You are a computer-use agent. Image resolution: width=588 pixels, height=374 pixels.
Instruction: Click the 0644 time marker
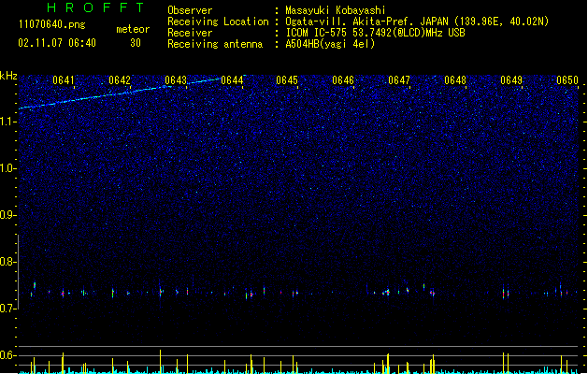tap(232, 80)
